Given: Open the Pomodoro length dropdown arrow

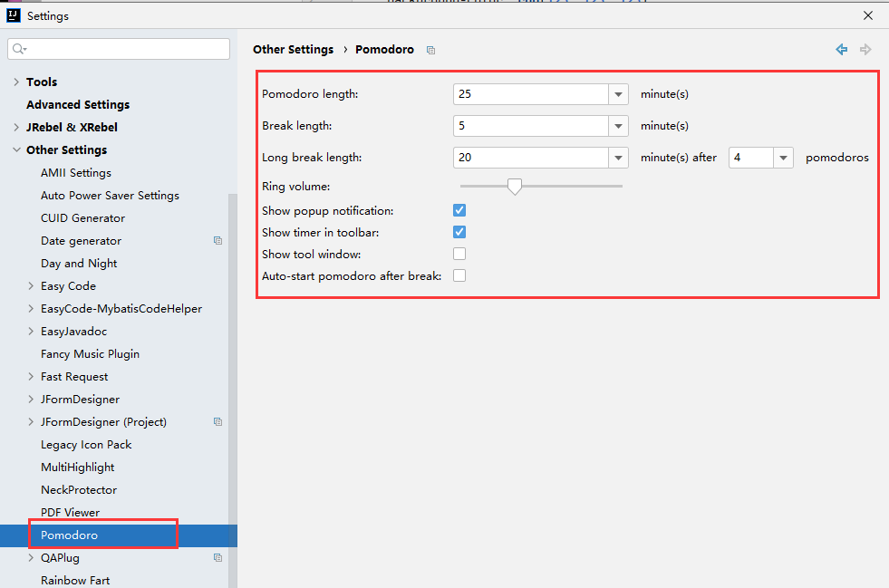Looking at the screenshot, I should (x=619, y=94).
